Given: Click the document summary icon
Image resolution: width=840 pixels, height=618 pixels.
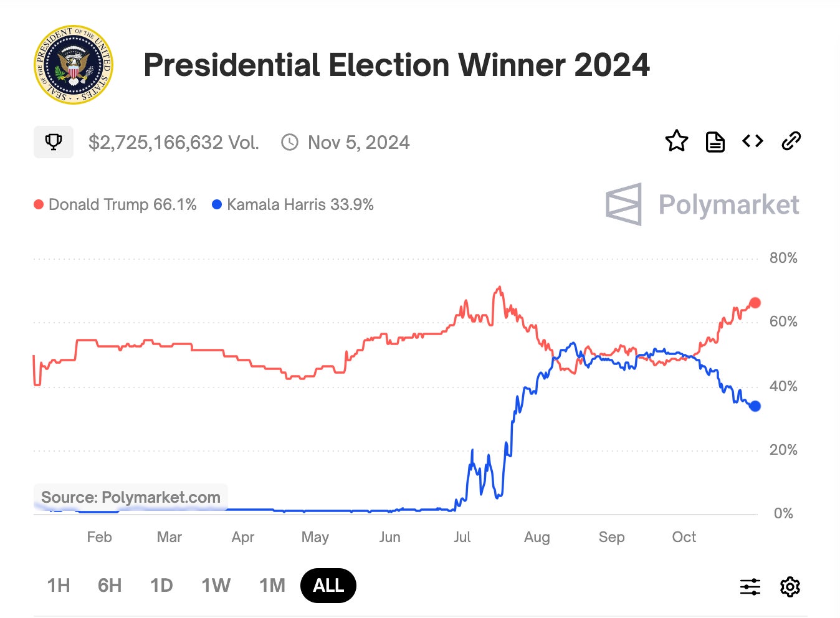Looking at the screenshot, I should pos(715,141).
